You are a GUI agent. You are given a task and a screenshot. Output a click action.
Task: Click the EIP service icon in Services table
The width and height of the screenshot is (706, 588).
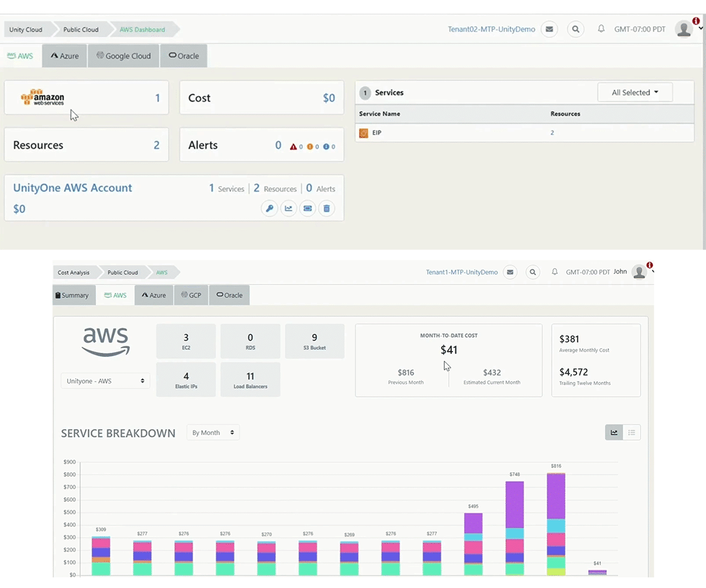click(x=363, y=133)
